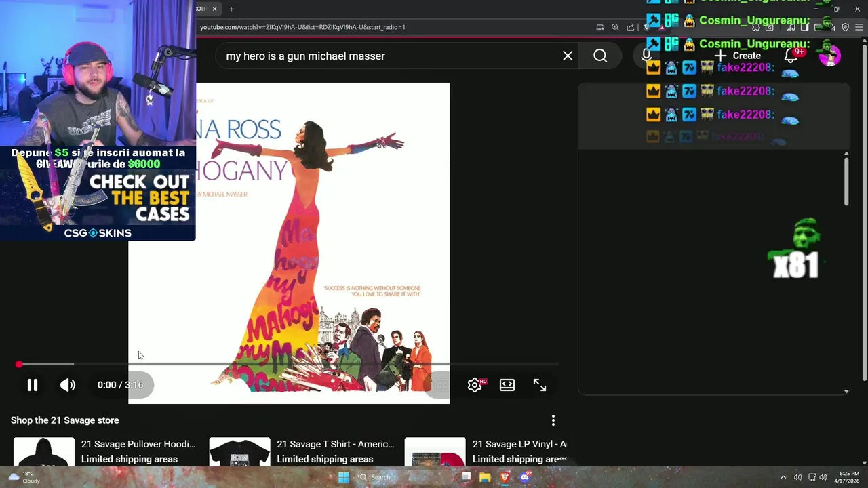Pause the video with the player's pause button
The width and height of the screenshot is (868, 488).
tap(32, 385)
